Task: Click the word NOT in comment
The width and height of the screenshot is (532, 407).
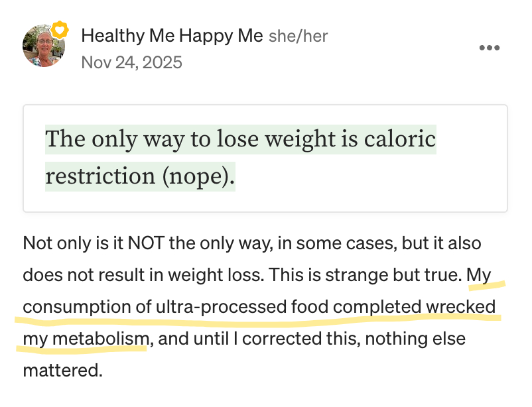Action: coord(146,243)
